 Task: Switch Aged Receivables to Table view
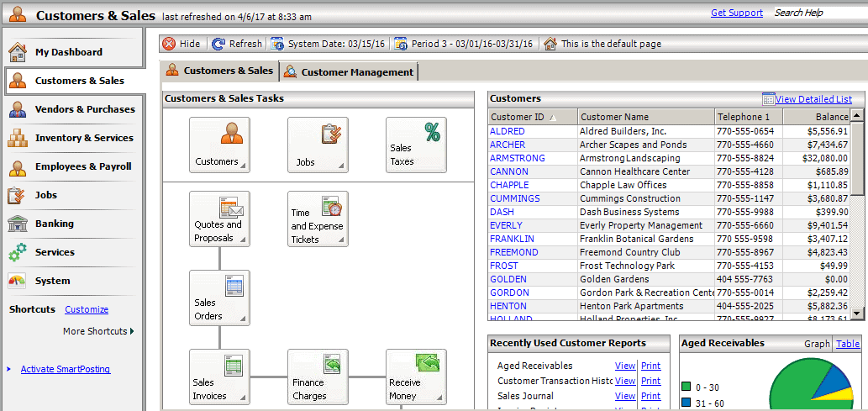[848, 344]
